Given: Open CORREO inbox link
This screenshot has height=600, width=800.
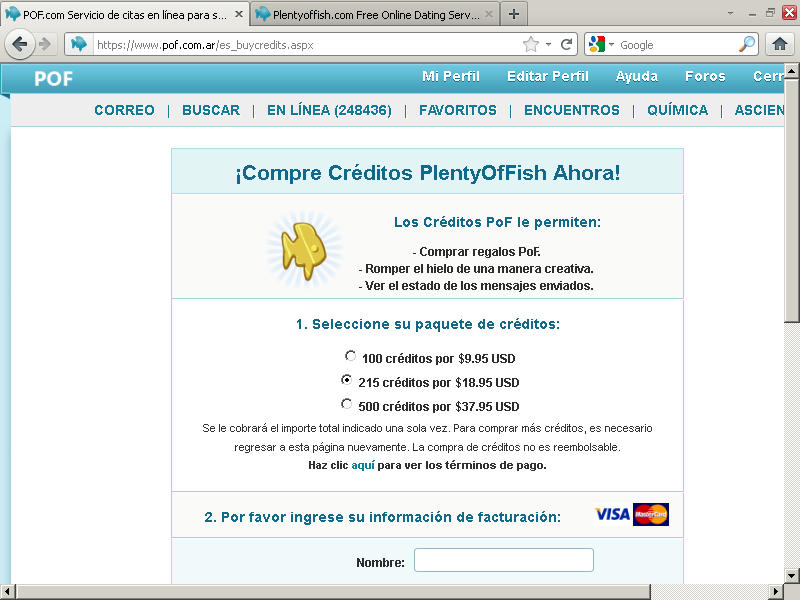Looking at the screenshot, I should pos(124,110).
